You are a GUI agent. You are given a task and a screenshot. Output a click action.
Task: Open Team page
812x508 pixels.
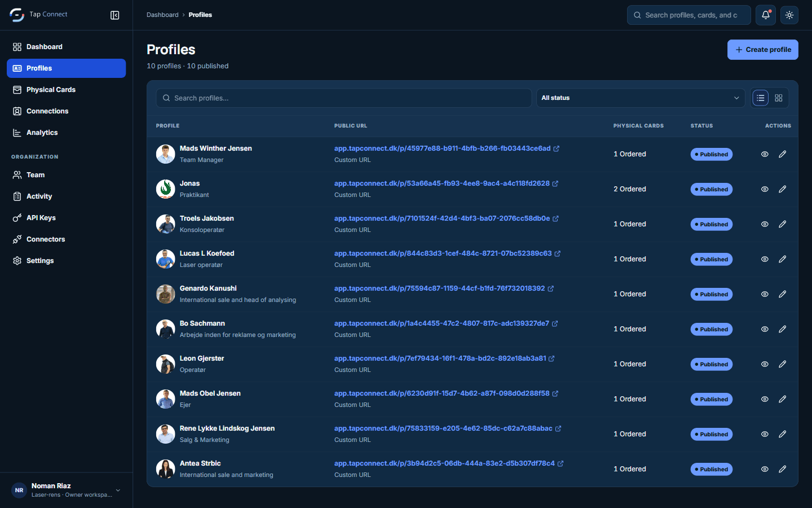67,175
